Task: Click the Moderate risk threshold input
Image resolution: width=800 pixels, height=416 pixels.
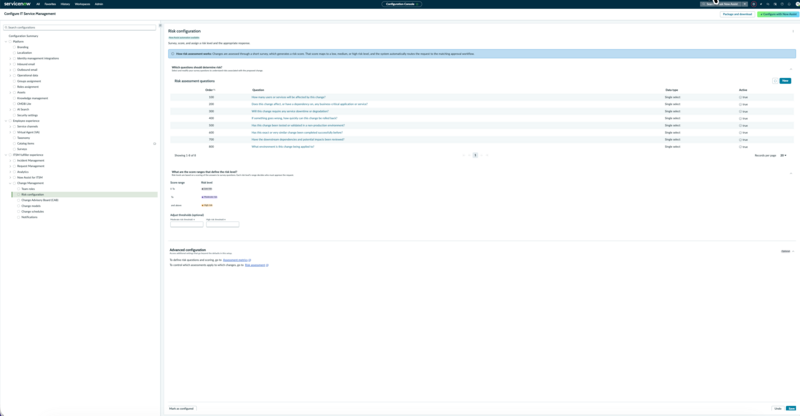Action: tap(187, 224)
